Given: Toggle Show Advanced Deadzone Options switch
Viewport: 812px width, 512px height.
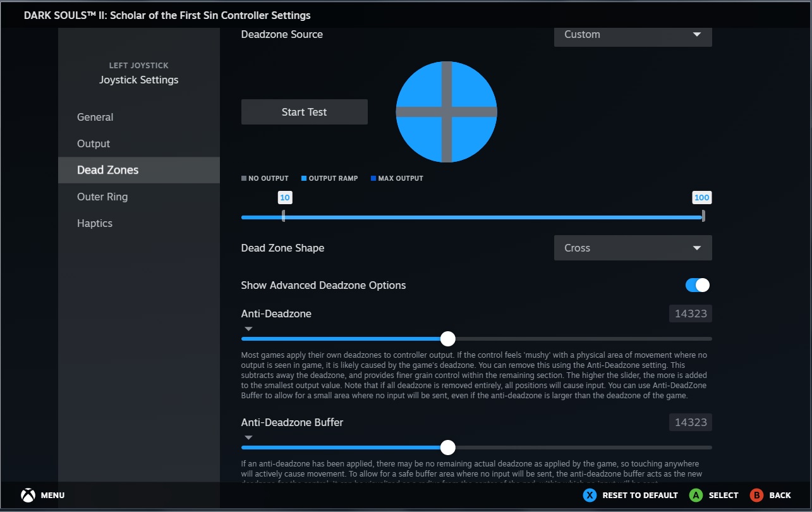Looking at the screenshot, I should tap(697, 285).
